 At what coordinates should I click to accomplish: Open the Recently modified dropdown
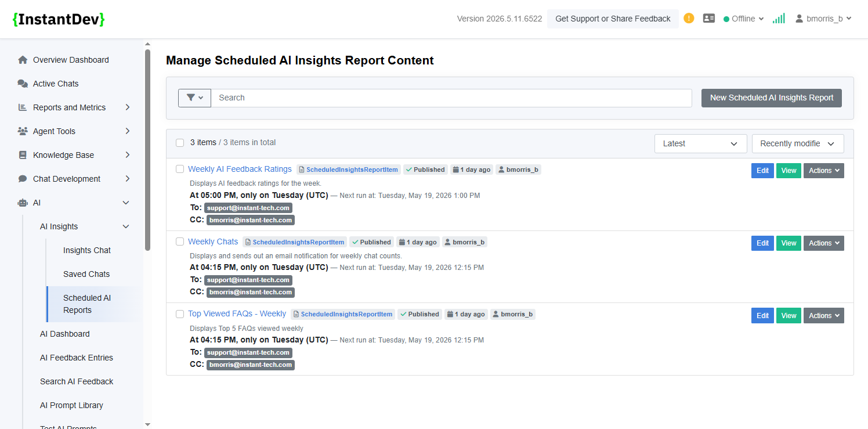point(798,143)
